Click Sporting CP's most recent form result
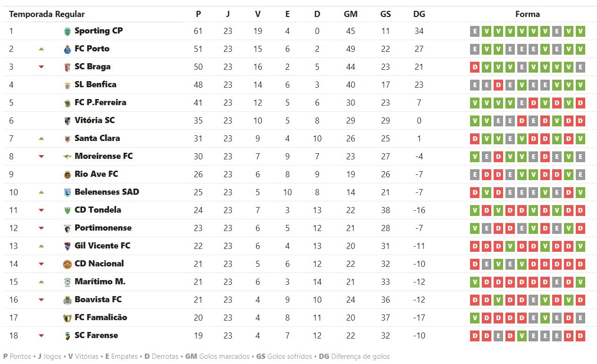 [x=580, y=32]
